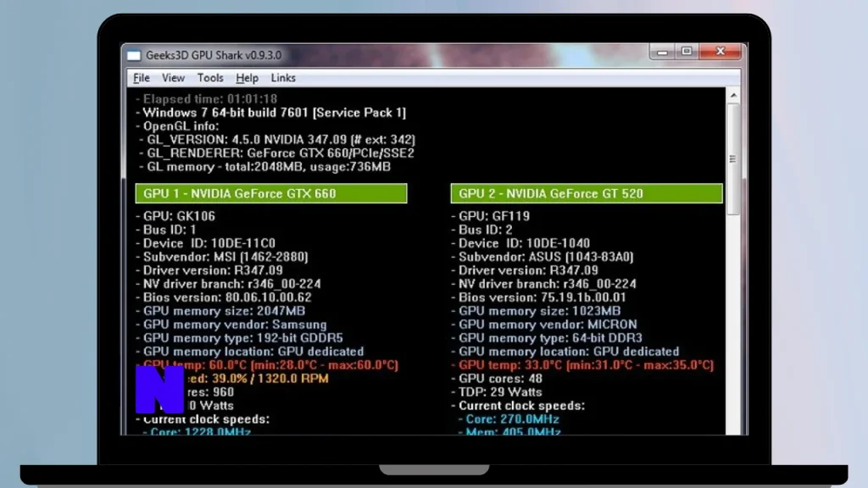Click GPU memory size: 1023MB
This screenshot has height=488, width=868.
[x=536, y=311]
